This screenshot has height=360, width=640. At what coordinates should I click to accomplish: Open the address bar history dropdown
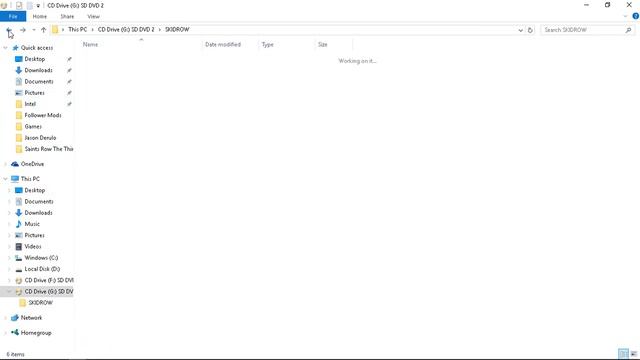click(520, 30)
